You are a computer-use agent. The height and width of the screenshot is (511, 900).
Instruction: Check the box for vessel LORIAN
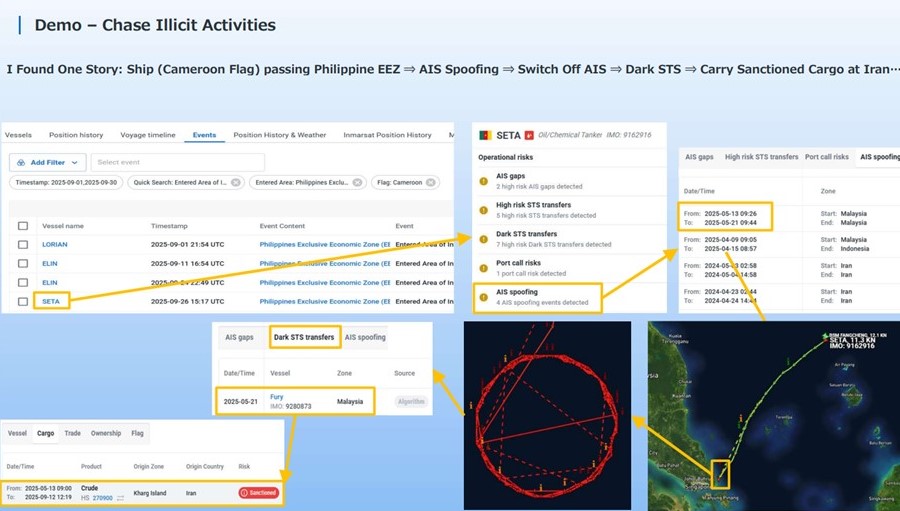[23, 244]
